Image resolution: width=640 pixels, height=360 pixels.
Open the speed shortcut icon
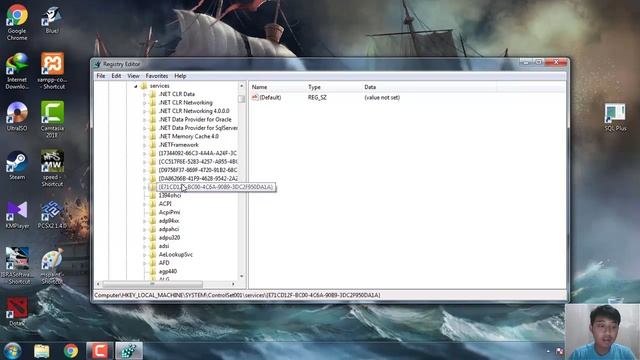[52, 169]
